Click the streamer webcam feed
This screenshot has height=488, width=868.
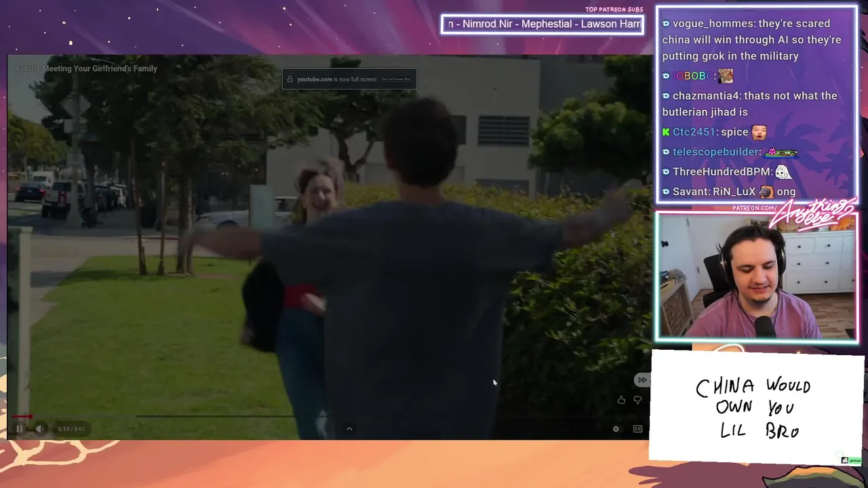coord(757,277)
